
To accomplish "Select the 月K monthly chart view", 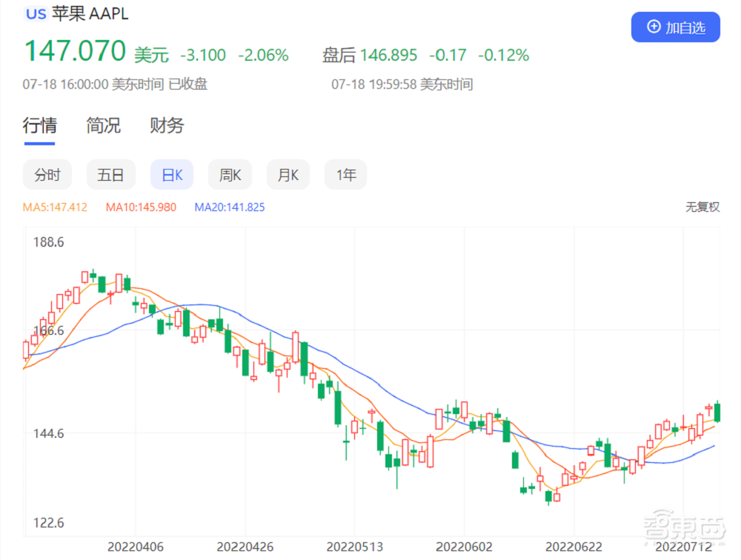I will coord(288,174).
